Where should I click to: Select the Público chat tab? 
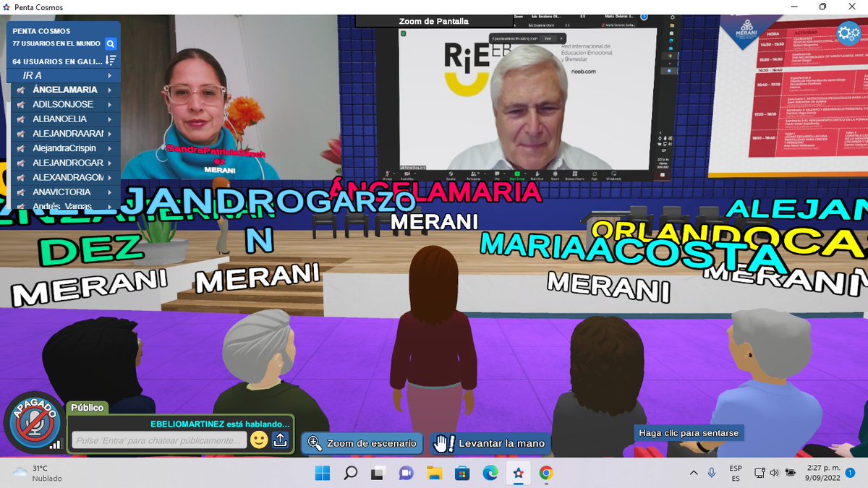pyautogui.click(x=87, y=408)
